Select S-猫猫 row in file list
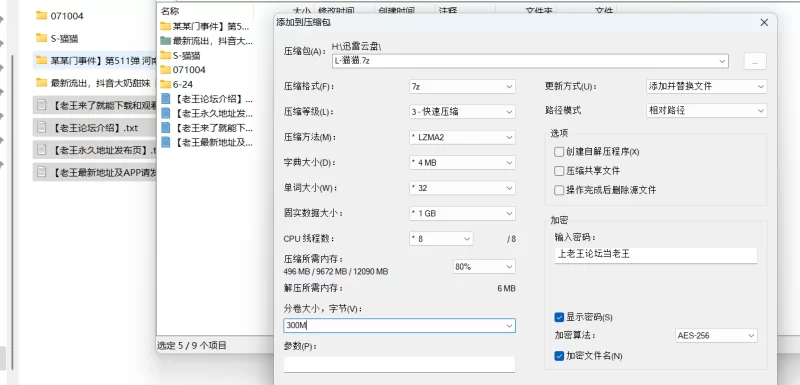 tap(206, 55)
